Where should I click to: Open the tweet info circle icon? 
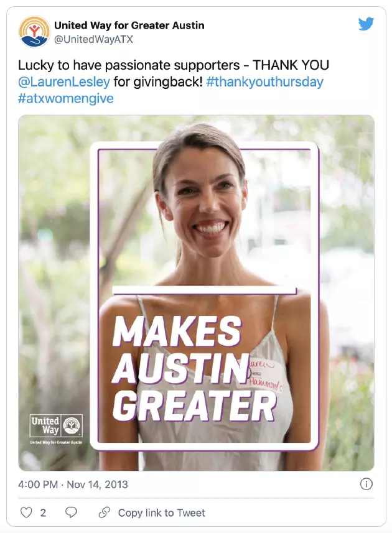366,484
